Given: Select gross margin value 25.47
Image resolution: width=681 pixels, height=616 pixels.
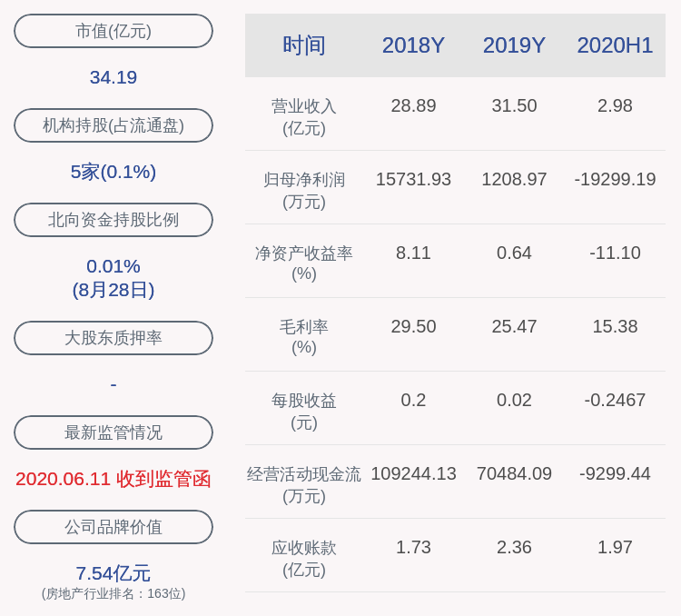Looking at the screenshot, I should [514, 326].
